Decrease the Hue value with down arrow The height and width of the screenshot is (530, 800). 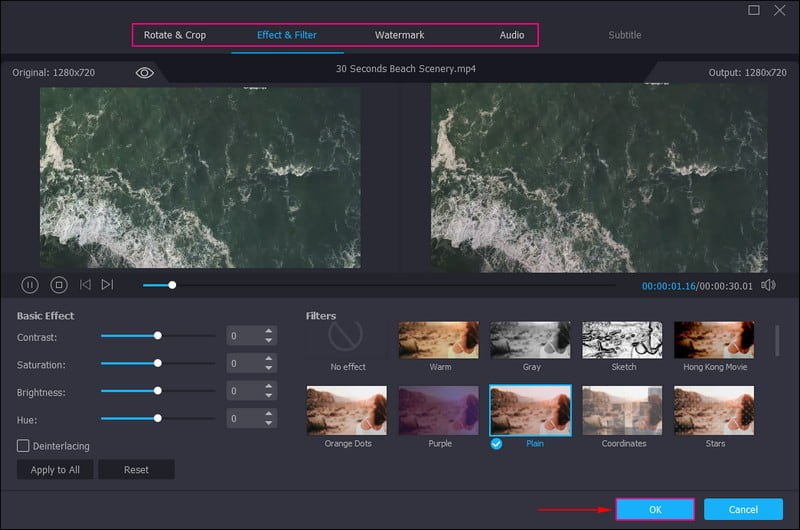pos(268,424)
